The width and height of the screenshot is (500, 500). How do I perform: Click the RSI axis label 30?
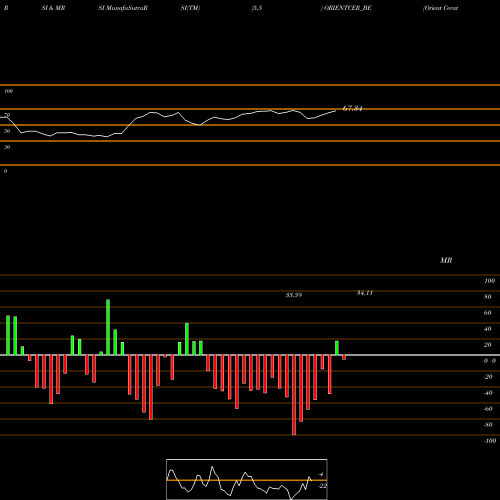(x=7, y=147)
